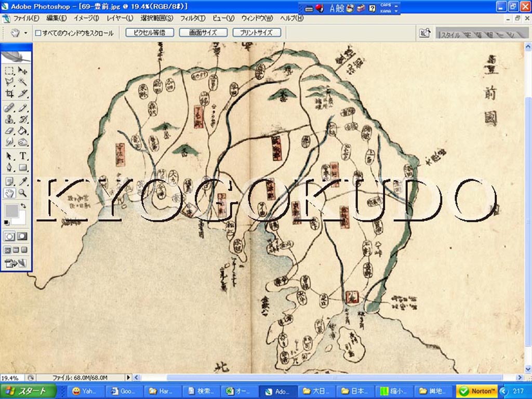
Task: Choose the Polygonal Lasso tool
Action: [x=9, y=82]
